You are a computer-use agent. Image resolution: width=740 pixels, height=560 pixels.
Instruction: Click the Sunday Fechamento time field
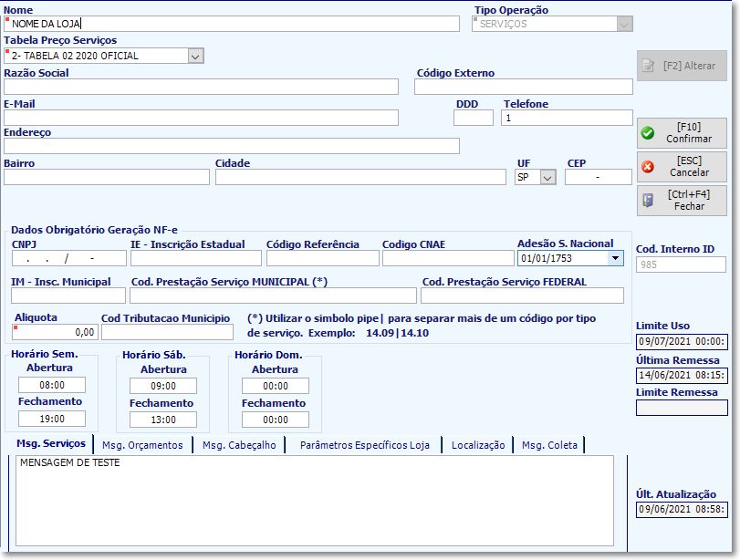click(x=276, y=420)
